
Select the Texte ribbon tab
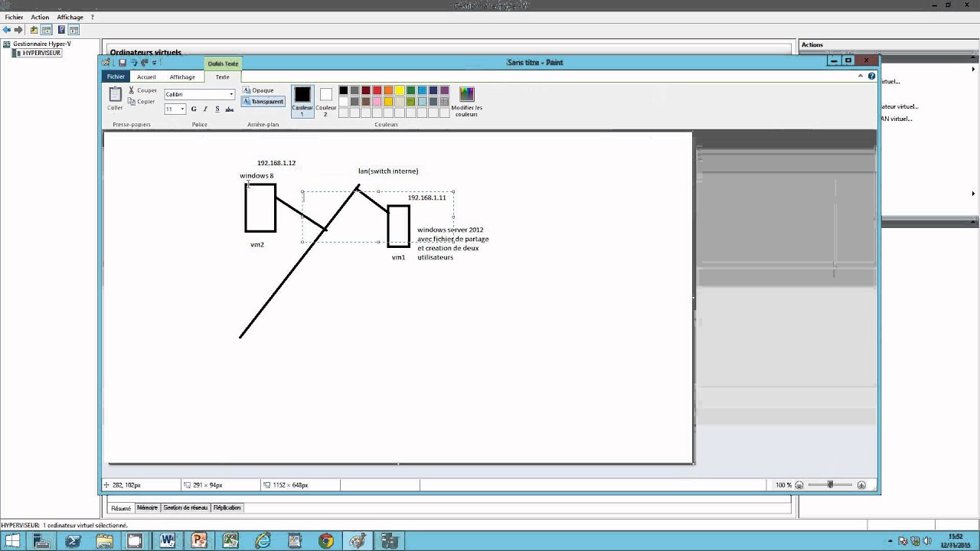pos(222,77)
